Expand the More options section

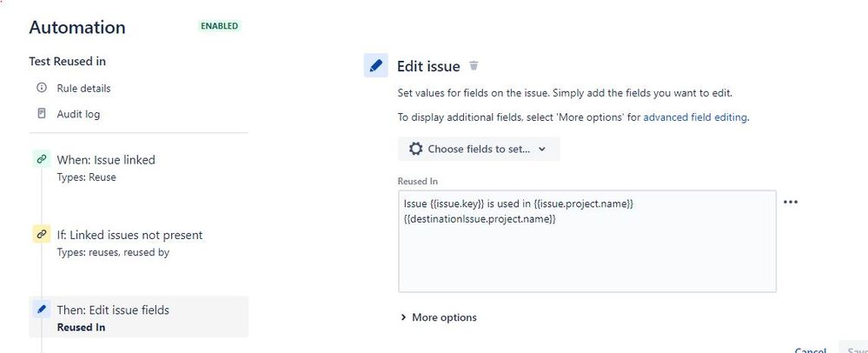(x=439, y=317)
